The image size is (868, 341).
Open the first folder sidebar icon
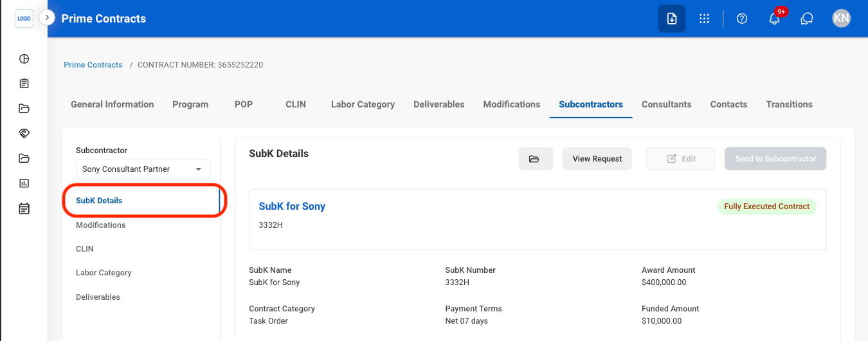(x=24, y=108)
